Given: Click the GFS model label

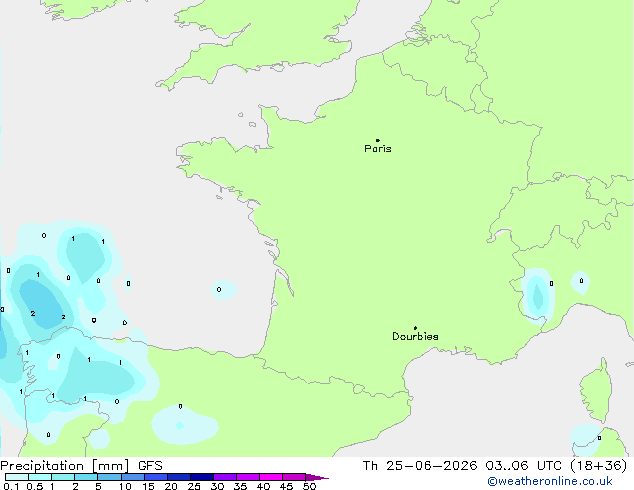Looking at the screenshot, I should [x=150, y=466].
